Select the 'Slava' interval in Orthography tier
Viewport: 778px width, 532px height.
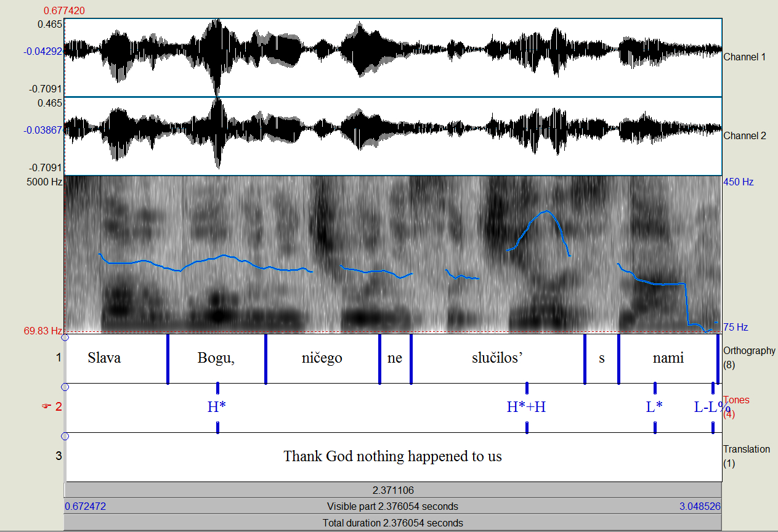pos(116,358)
